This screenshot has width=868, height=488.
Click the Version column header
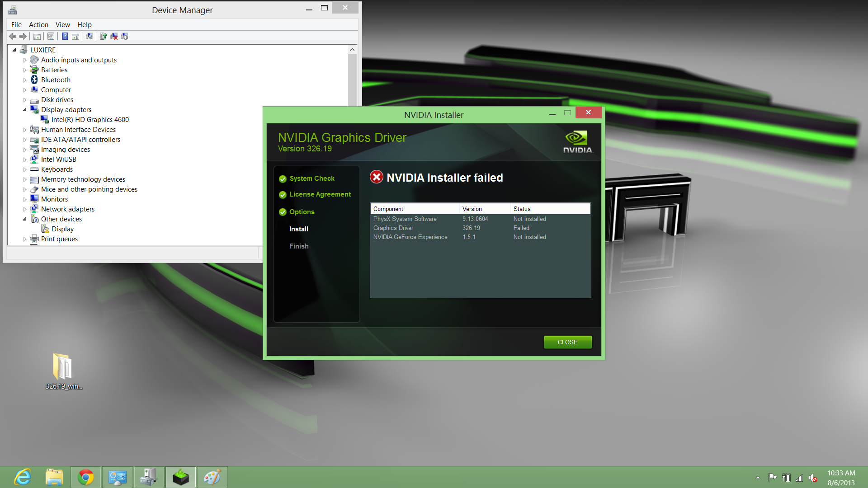(x=485, y=209)
